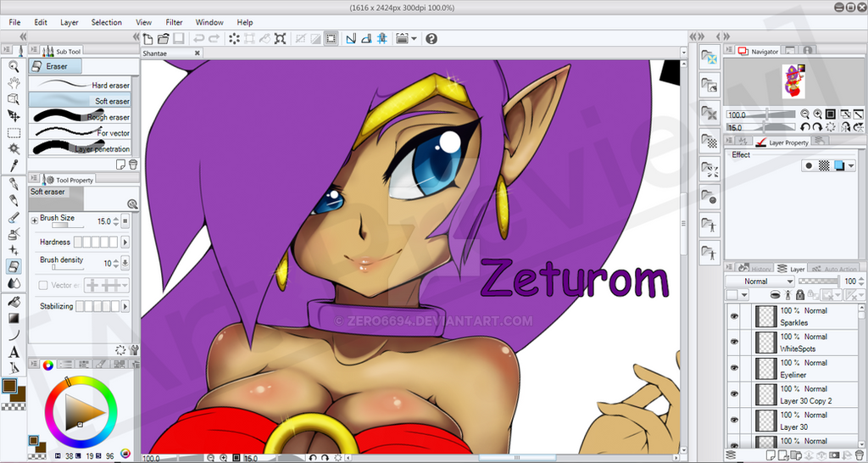The width and height of the screenshot is (868, 463).
Task: Delete sub tool using trash icon
Action: tap(133, 165)
